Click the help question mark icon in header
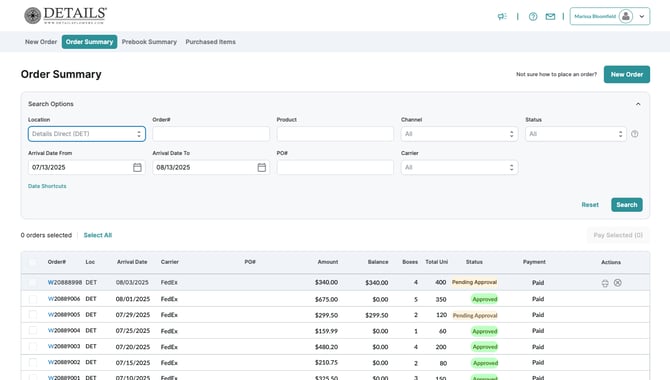This screenshot has width=670, height=380. (533, 17)
